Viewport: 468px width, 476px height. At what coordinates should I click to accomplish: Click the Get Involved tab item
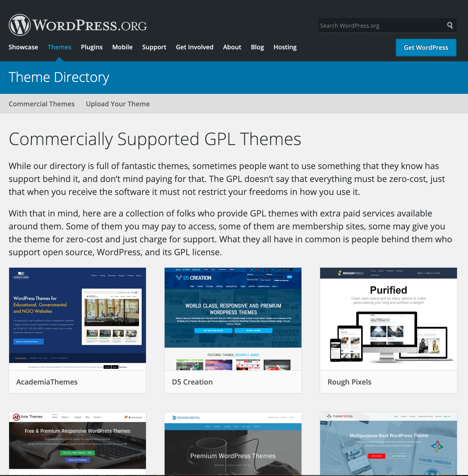195,47
